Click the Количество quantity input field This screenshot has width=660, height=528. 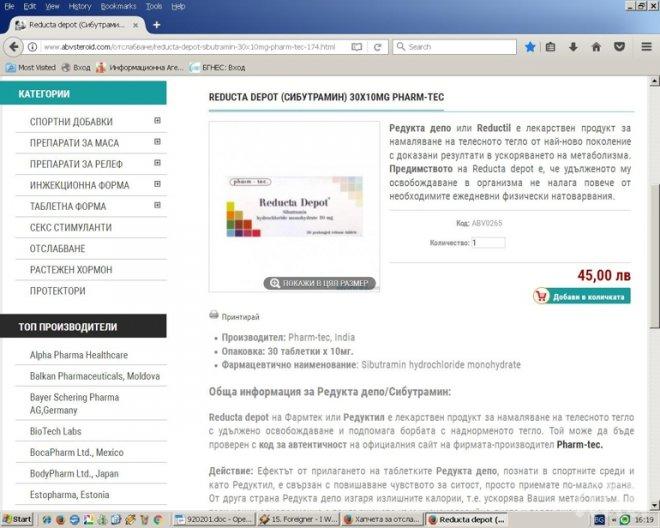tap(488, 243)
